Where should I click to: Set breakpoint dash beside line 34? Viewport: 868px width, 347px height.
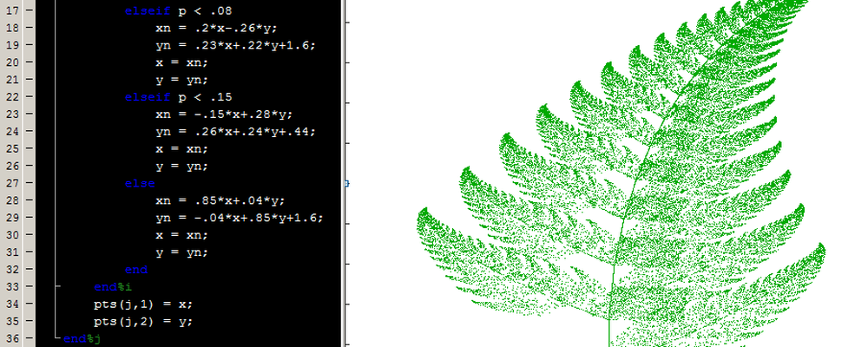[x=29, y=304]
